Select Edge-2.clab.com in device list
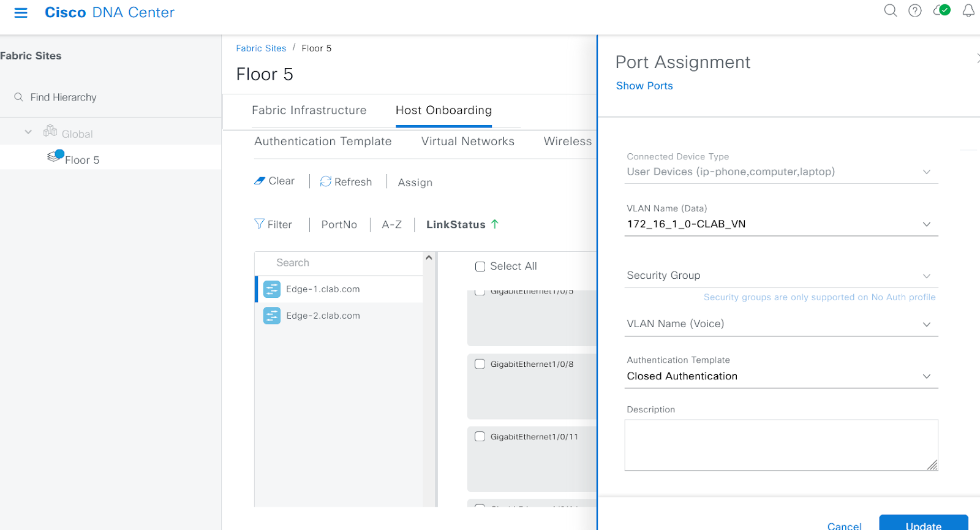This screenshot has height=530, width=980. (x=339, y=316)
